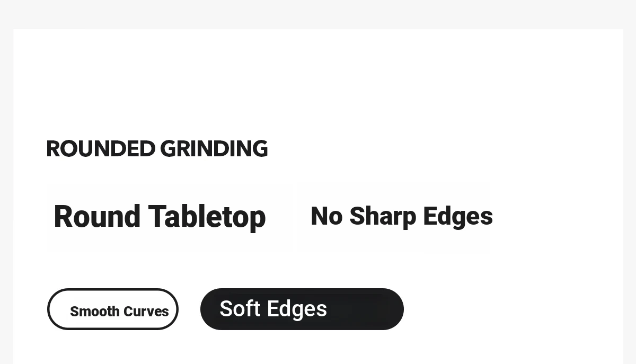Click the No Sharp Edges label
Screen dimensions: 636x364
tap(402, 216)
